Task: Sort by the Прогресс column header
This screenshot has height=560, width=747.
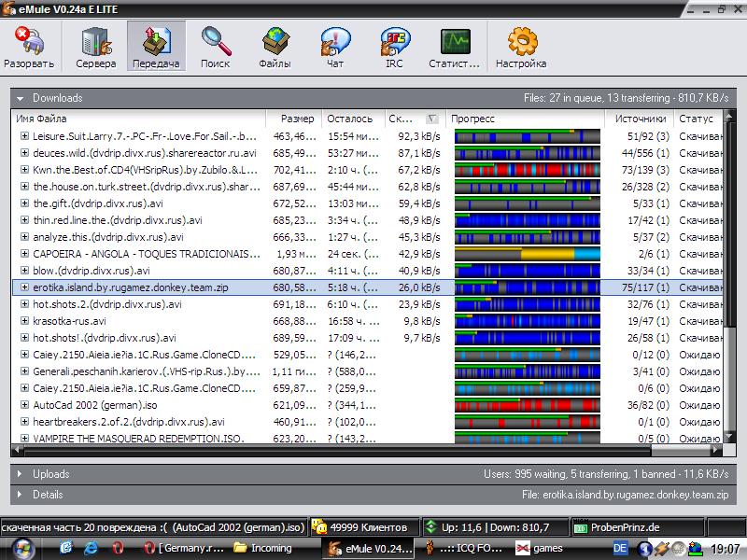Action: pyautogui.click(x=526, y=119)
